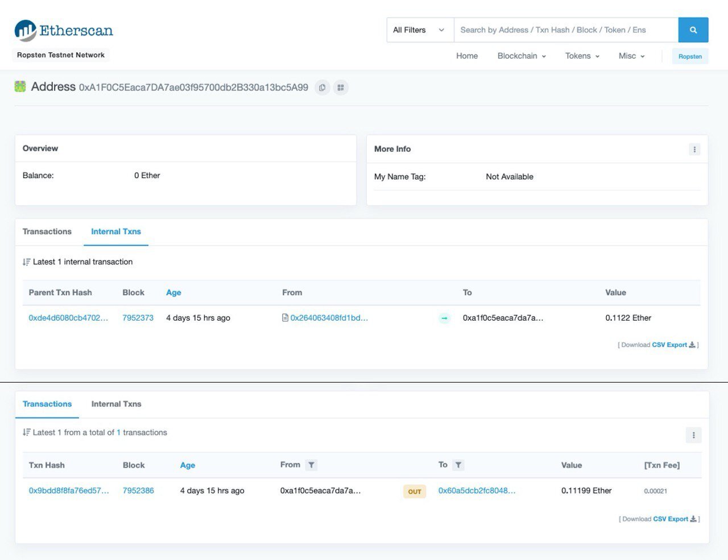Screen dimensions: 728x560
Task: Click the blue search magnifier button
Action: 693,30
